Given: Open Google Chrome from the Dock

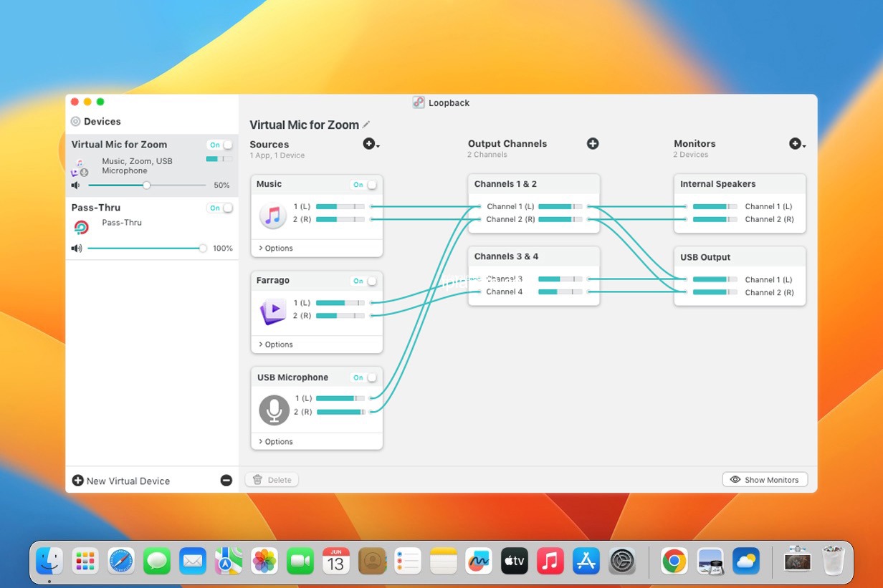Looking at the screenshot, I should tap(674, 561).
